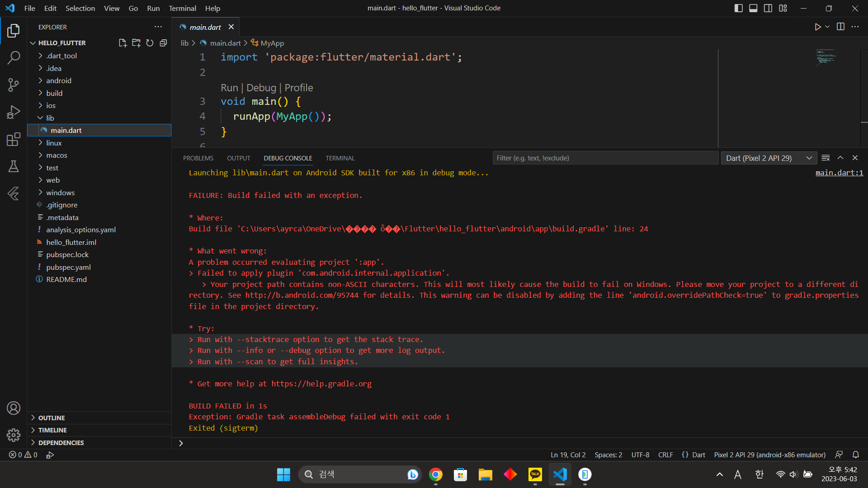Viewport: 868px width, 488px height.
Task: Run the Dart file with play button
Action: click(817, 27)
